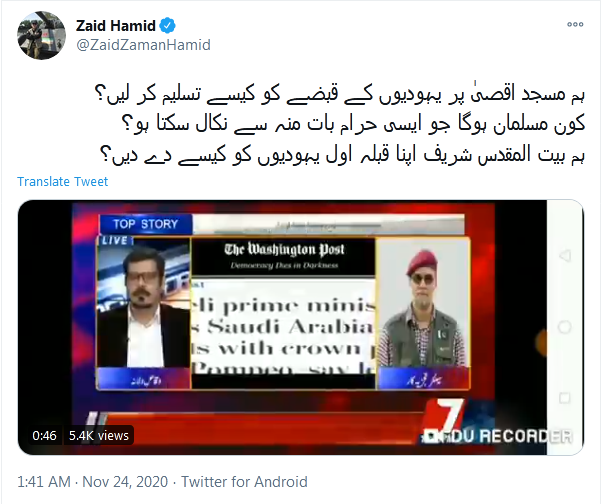Click the guest in red beret panel
602x504 pixels.
click(x=423, y=313)
